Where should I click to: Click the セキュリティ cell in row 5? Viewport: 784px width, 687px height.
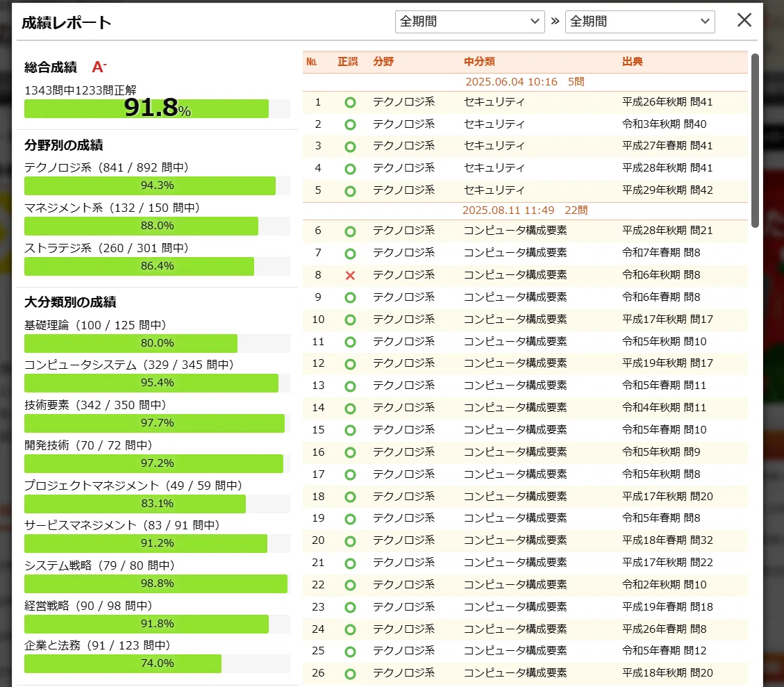(494, 190)
